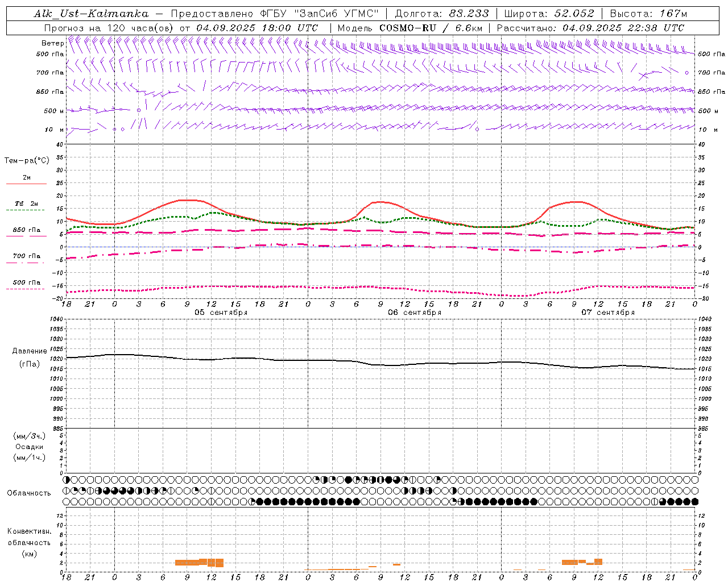728x582 pixels.
Task: Click the '(гПа)' unit under Давление
Action: [x=30, y=364]
